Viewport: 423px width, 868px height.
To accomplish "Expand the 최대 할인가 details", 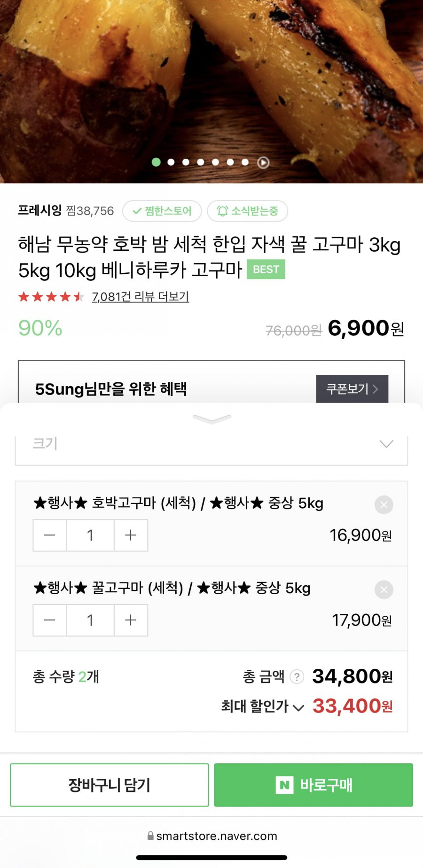I will click(x=262, y=706).
